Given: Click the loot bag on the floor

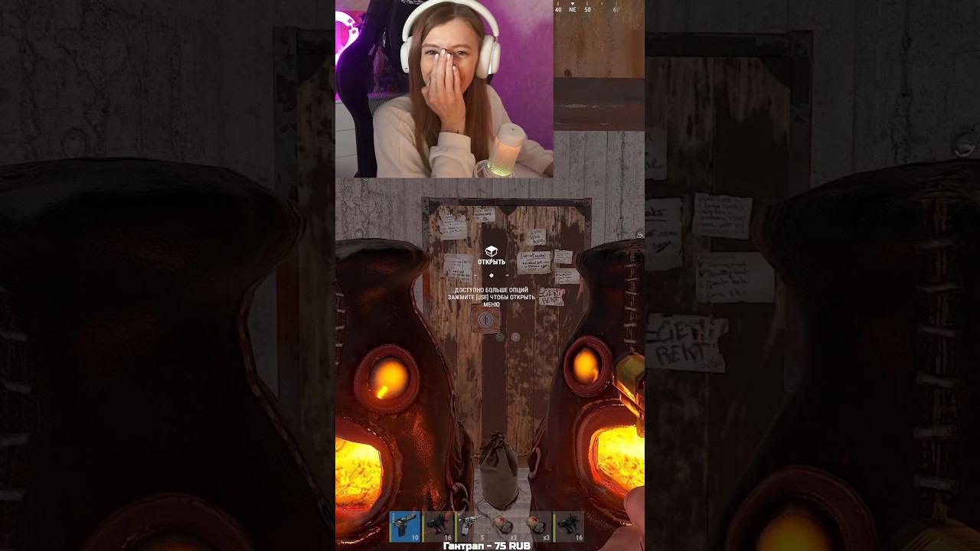Looking at the screenshot, I should 498,471.
